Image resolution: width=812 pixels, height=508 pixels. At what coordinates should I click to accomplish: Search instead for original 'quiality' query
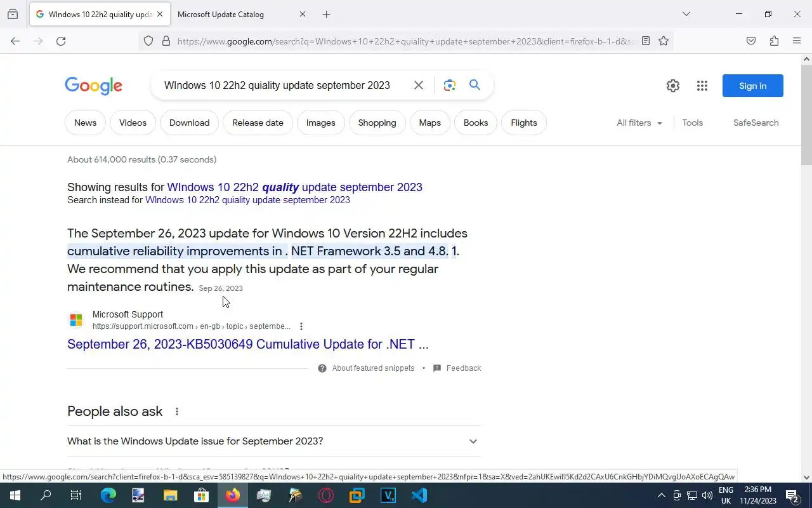247,200
